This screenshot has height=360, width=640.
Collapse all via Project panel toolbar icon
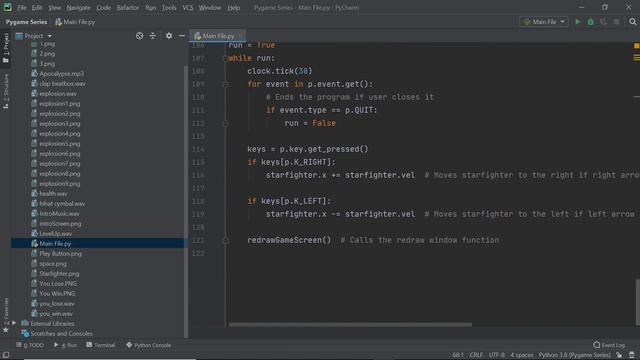coord(152,36)
